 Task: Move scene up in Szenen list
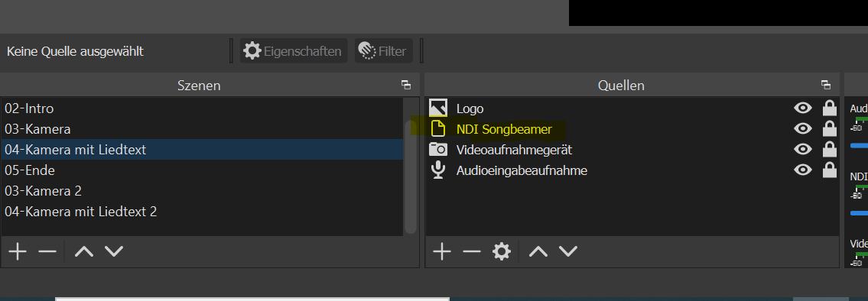click(x=84, y=252)
